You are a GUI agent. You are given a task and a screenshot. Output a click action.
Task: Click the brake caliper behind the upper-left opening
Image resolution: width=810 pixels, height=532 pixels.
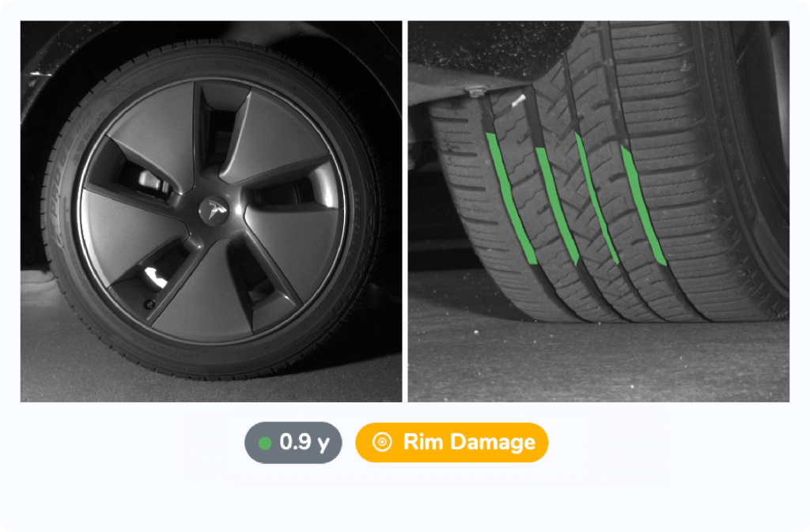(151, 182)
